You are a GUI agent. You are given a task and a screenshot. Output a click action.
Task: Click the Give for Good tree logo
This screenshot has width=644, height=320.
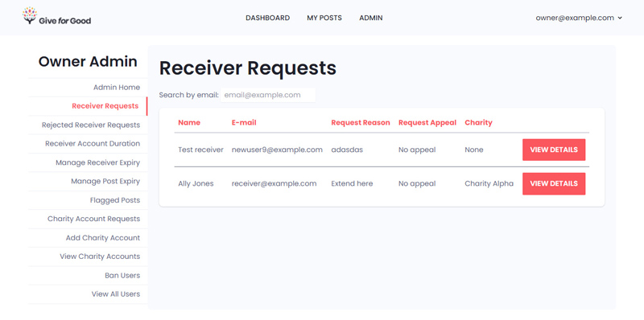(56, 16)
